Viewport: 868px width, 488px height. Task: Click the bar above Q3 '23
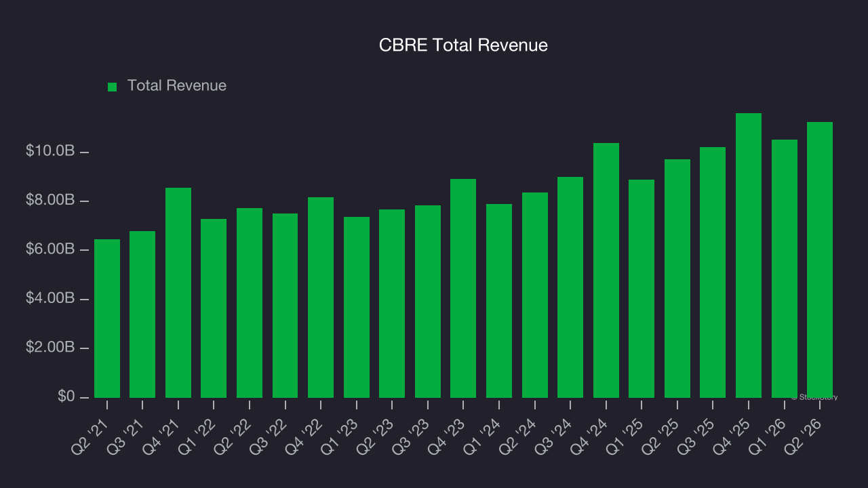(428, 302)
